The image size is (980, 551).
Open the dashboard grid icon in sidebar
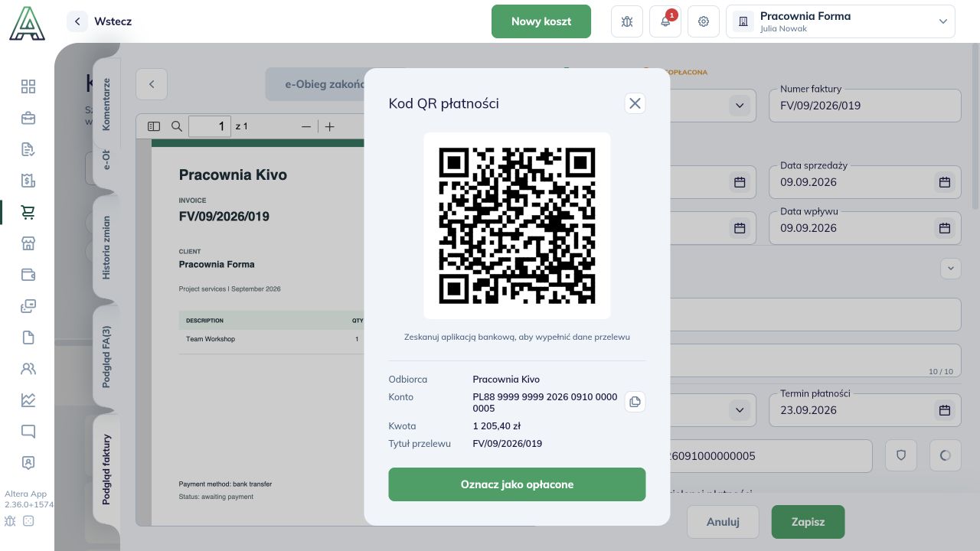click(x=28, y=86)
